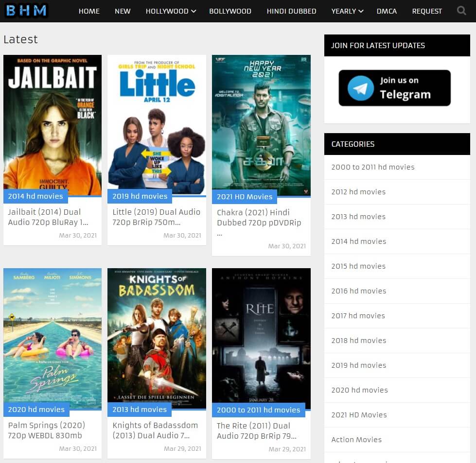Click the Telegram paper-plane icon
The height and width of the screenshot is (463, 476).
361,88
